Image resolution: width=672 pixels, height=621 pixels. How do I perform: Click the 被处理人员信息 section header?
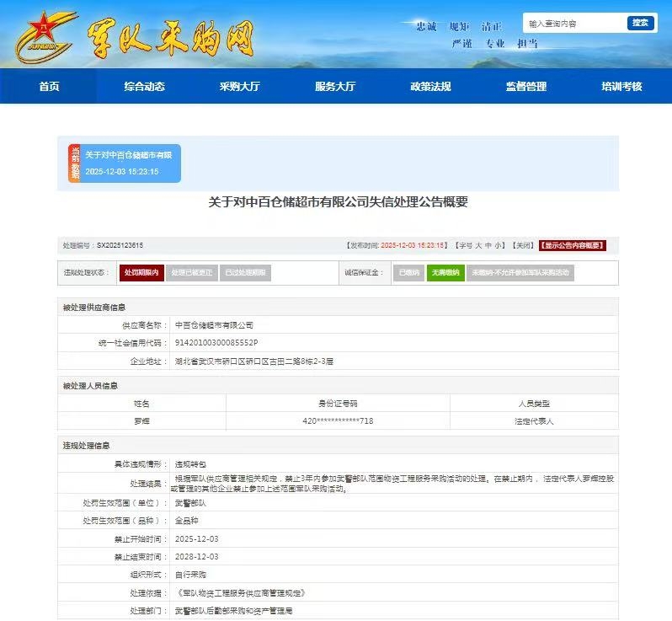pyautogui.click(x=90, y=386)
